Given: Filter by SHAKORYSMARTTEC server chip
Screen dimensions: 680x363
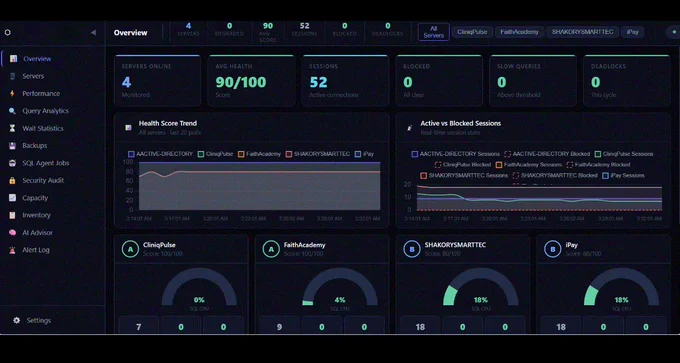Looking at the screenshot, I should (x=582, y=32).
